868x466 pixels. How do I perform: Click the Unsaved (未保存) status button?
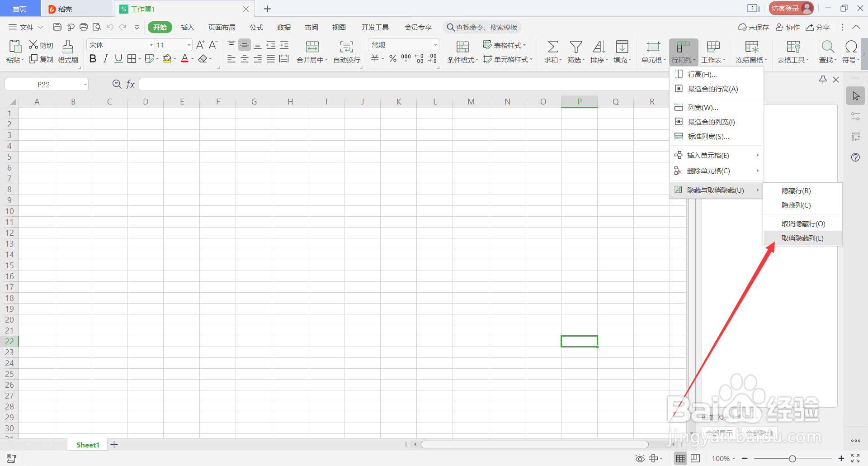coord(753,27)
